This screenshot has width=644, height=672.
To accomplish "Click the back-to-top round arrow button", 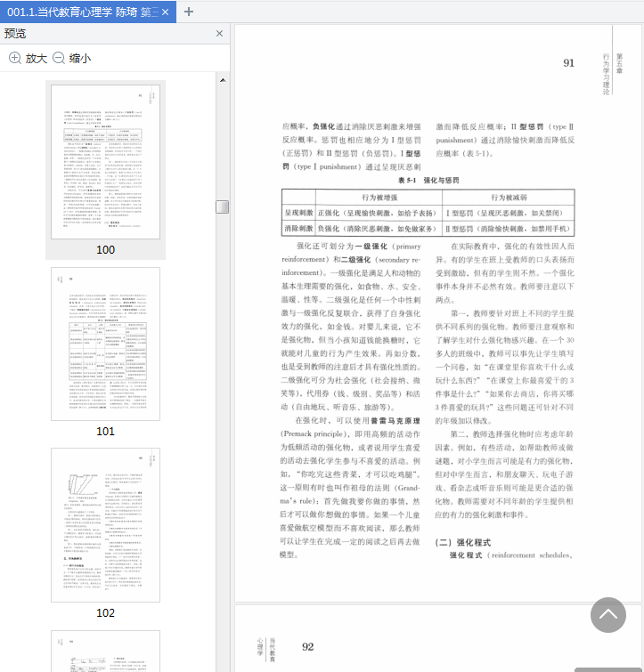I will coord(608,615).
